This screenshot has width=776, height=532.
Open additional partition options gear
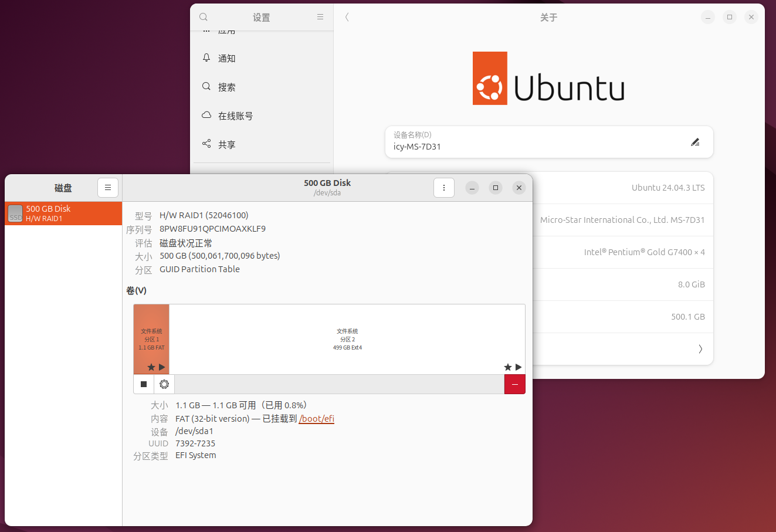coord(164,384)
